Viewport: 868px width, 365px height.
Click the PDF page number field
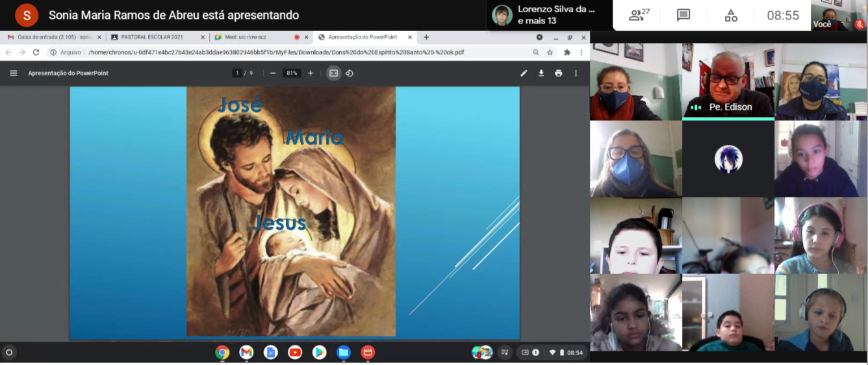click(x=238, y=73)
